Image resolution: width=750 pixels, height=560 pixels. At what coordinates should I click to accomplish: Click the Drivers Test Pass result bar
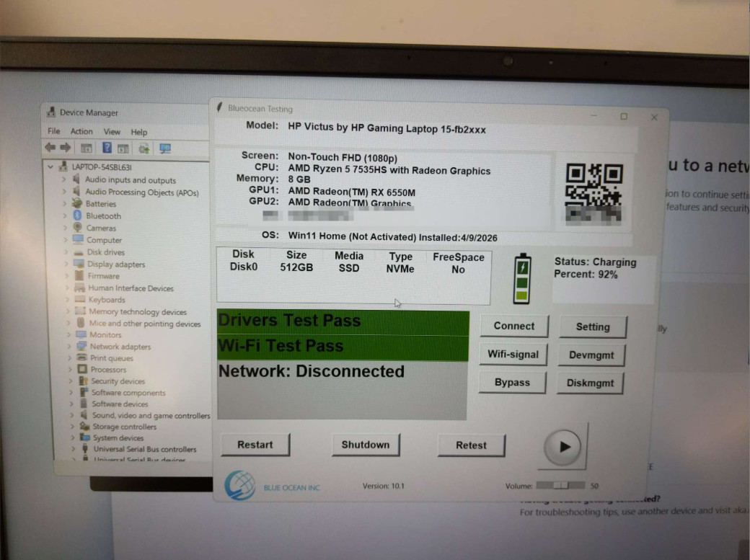(x=343, y=322)
